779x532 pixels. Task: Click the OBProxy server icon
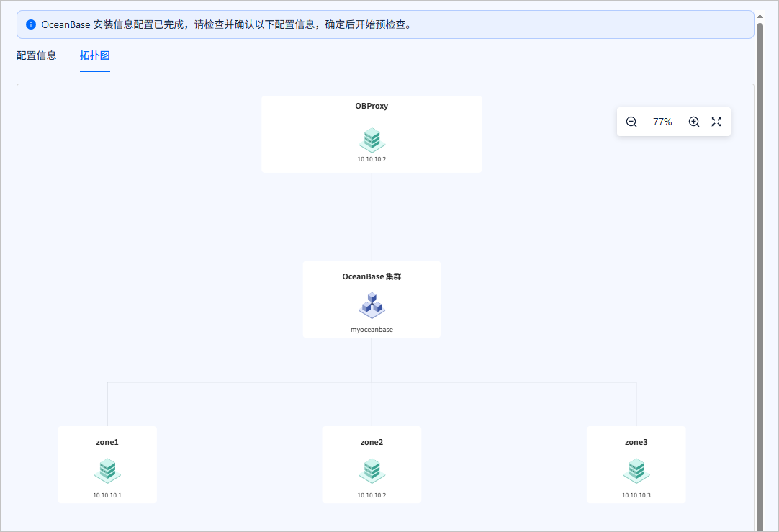(372, 140)
